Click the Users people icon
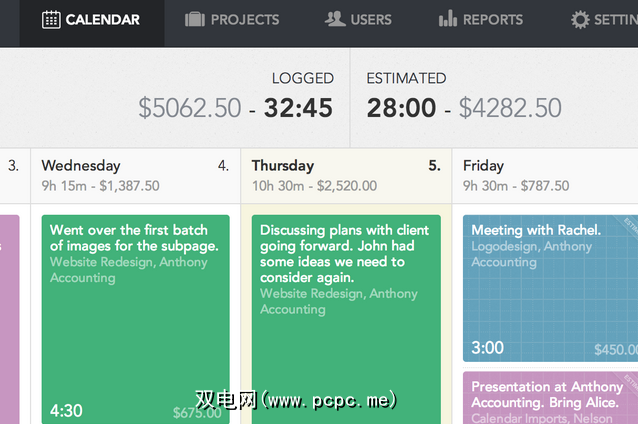This screenshot has height=424, width=638. [335, 19]
